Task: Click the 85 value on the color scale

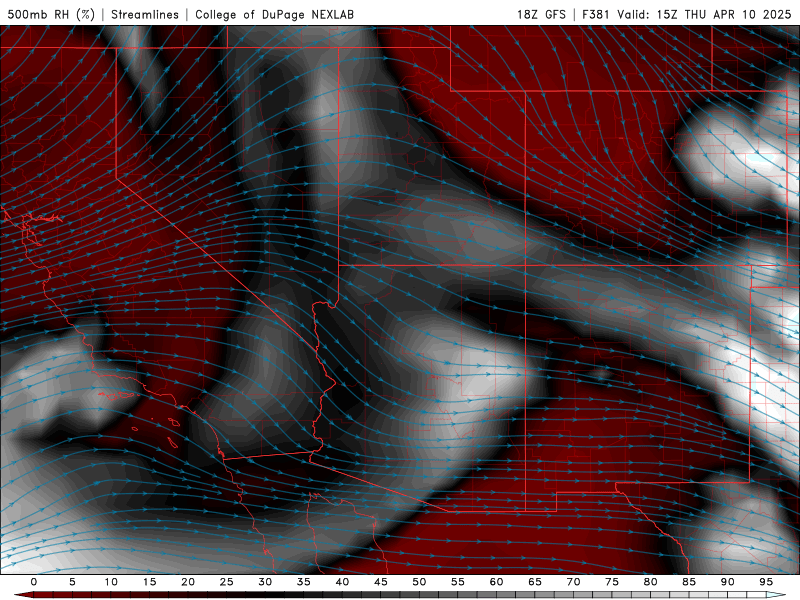Action: [689, 582]
